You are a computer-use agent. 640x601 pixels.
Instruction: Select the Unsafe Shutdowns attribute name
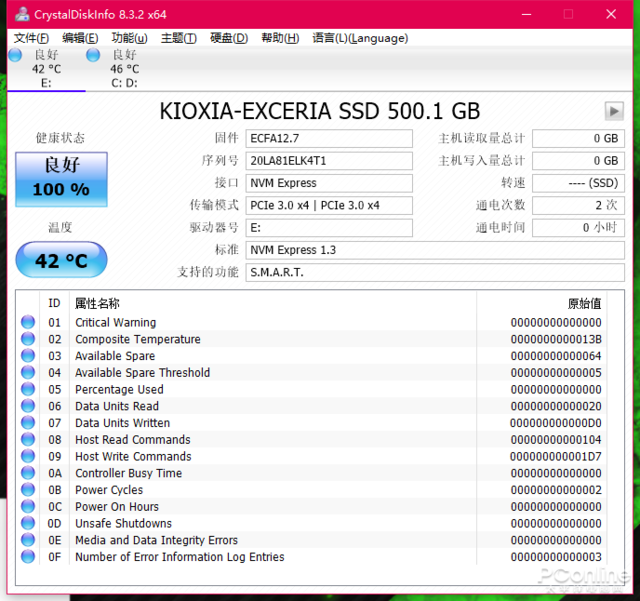point(123,523)
